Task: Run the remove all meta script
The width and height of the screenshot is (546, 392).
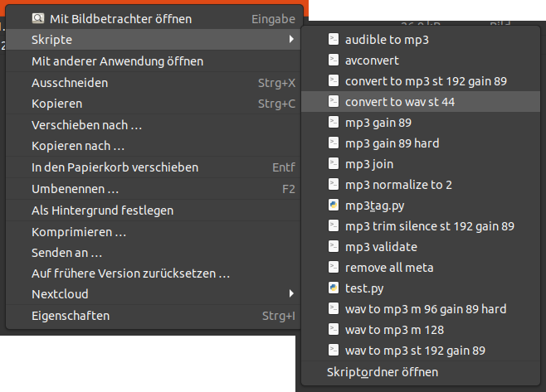Action: pos(421,268)
